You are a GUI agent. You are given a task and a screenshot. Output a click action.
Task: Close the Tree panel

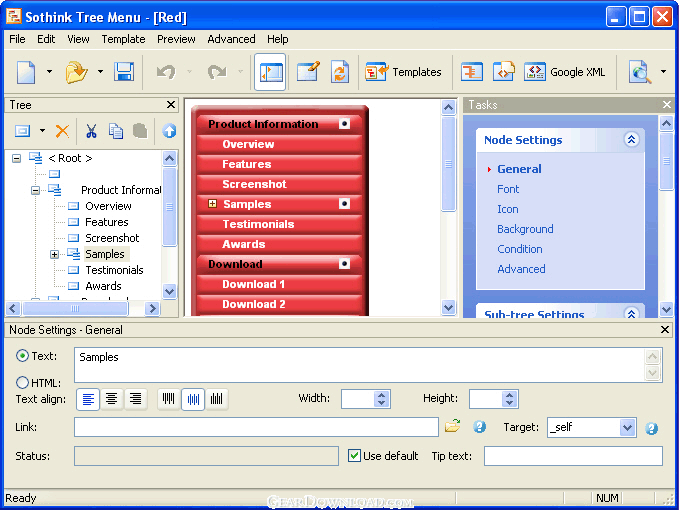171,105
